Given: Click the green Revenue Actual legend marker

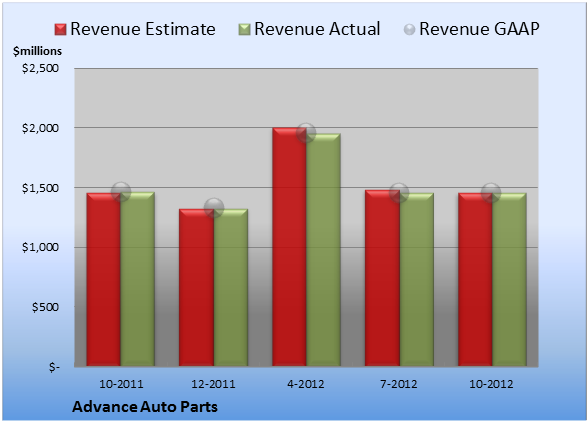Looking at the screenshot, I should tap(244, 29).
